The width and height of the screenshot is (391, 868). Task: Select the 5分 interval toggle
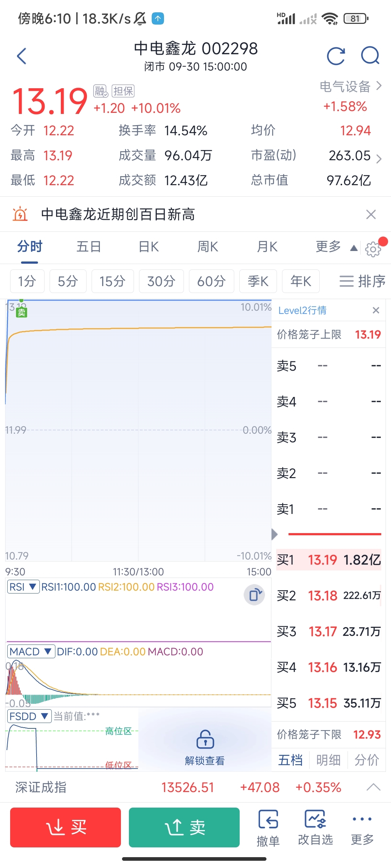pyautogui.click(x=68, y=281)
